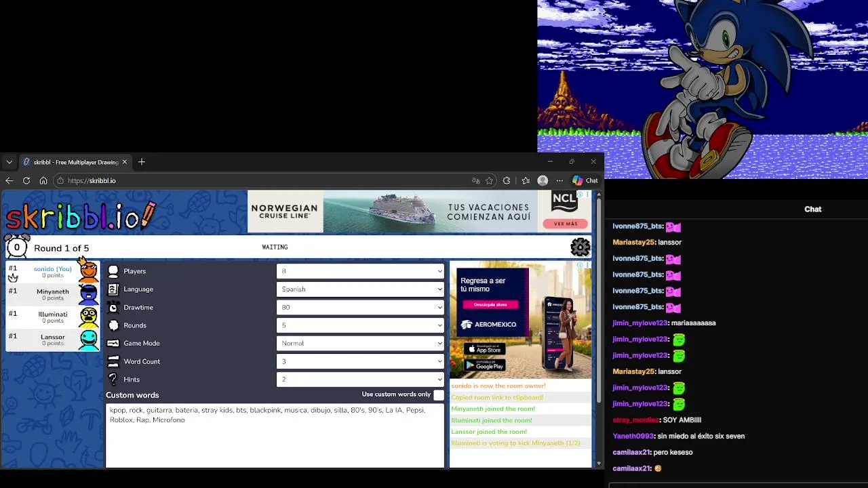This screenshot has width=868, height=488.
Task: Open the Drawtime dropdown showing 80
Action: (x=360, y=307)
